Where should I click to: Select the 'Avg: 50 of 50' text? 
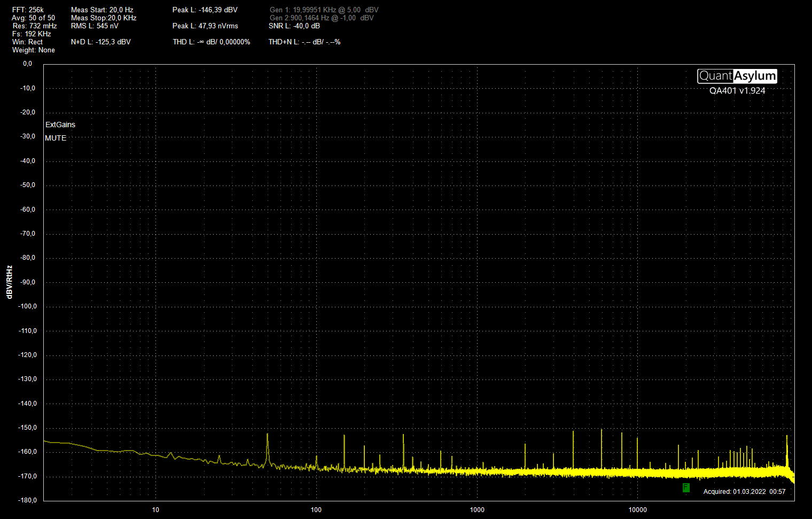point(33,18)
